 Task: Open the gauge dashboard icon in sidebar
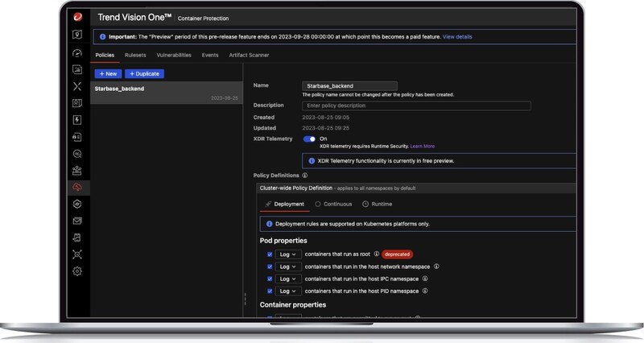click(78, 52)
